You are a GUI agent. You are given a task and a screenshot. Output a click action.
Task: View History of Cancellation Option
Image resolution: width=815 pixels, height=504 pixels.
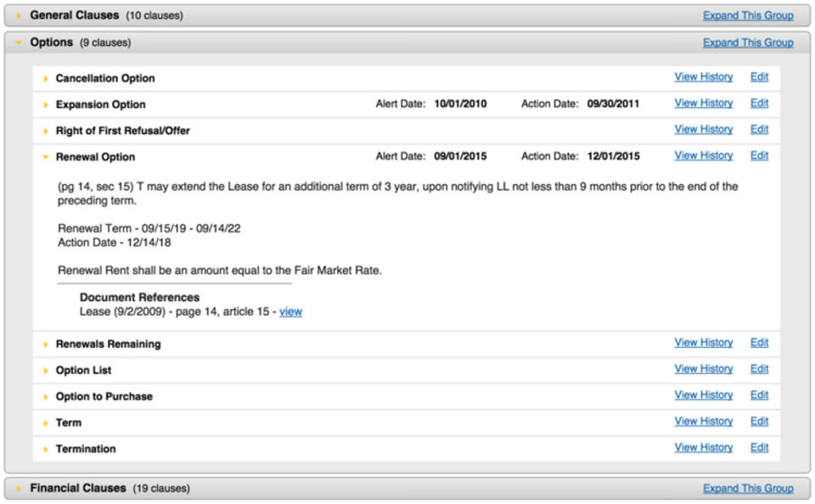point(704,77)
